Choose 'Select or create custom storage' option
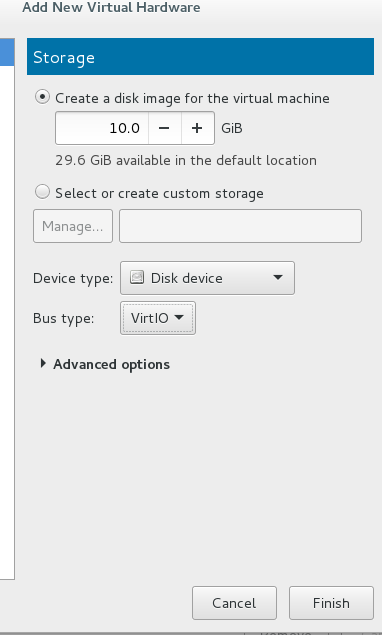 43,192
